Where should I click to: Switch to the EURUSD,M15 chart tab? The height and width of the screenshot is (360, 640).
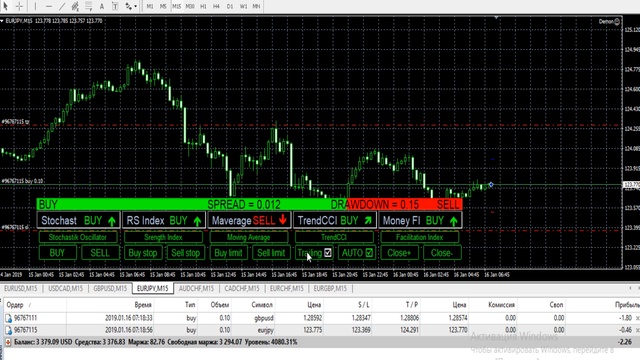21,289
